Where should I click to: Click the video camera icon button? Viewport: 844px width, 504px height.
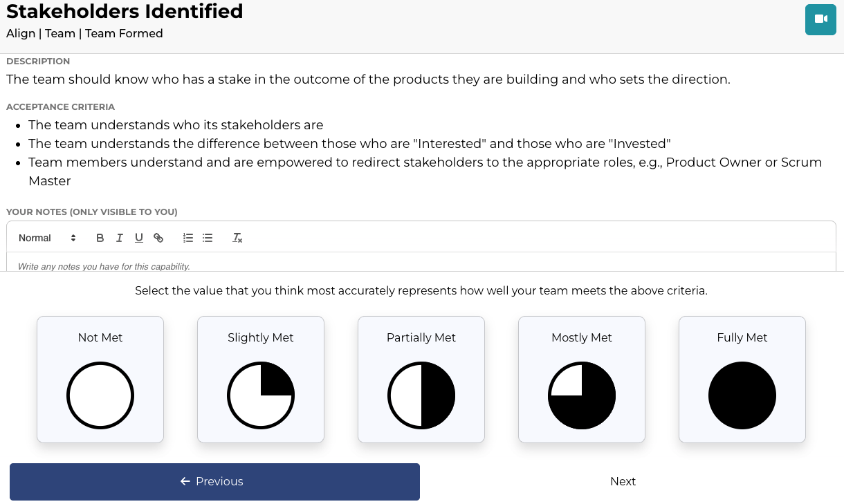[820, 19]
